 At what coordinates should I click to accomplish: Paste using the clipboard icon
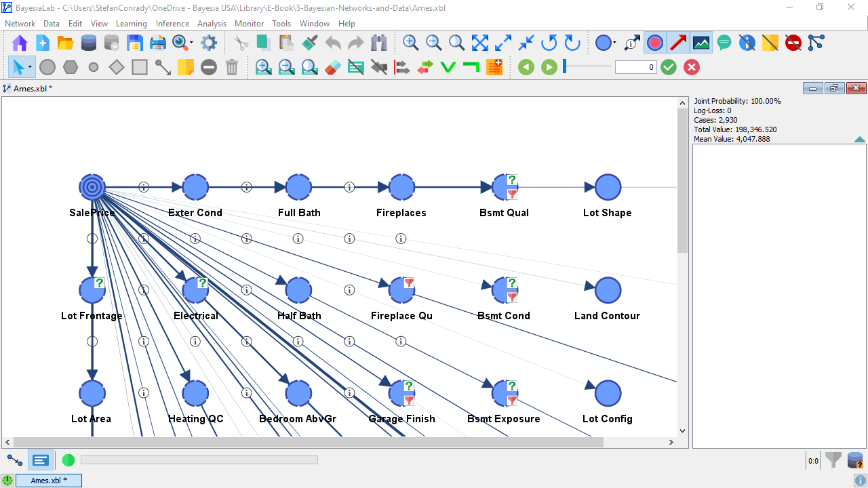click(x=287, y=43)
